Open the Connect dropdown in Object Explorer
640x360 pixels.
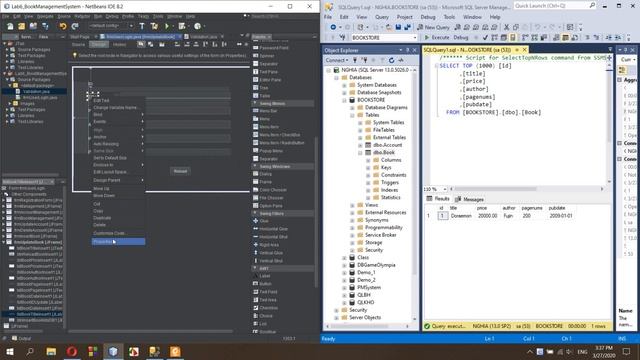tap(337, 60)
